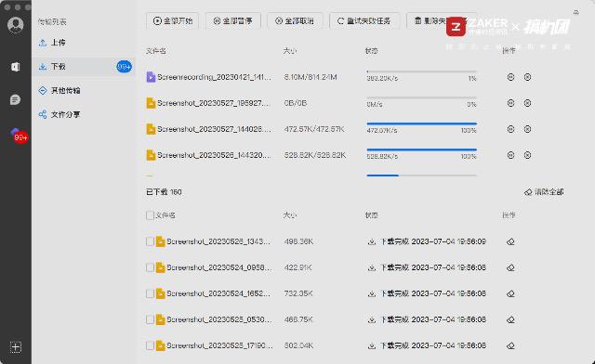Pause the Screenshot_20230527_195927 download
This screenshot has height=364, width=595.
(510, 103)
